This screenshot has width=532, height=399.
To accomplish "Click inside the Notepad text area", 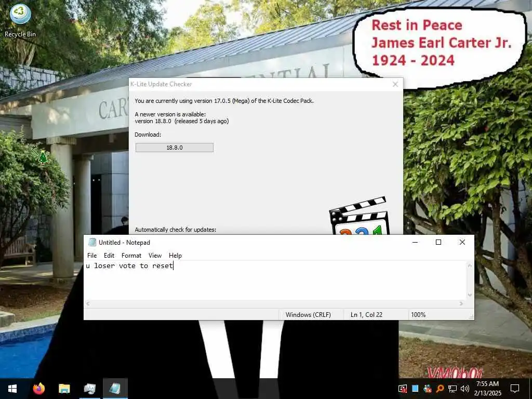I will pyautogui.click(x=275, y=281).
